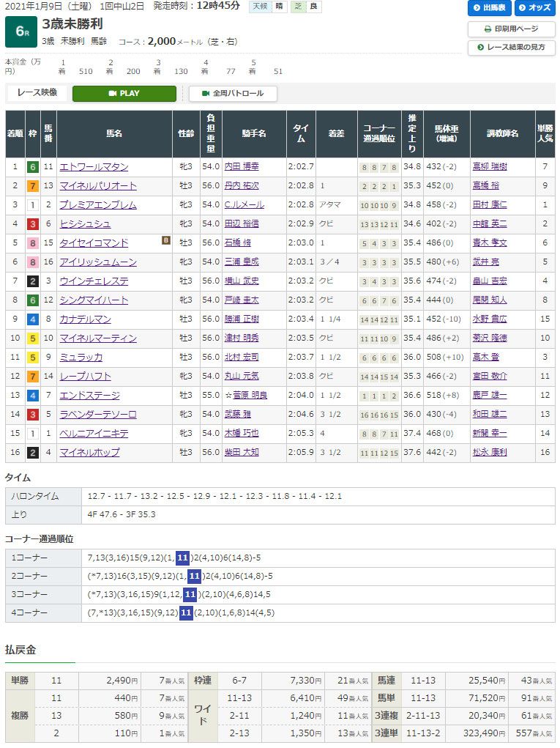The height and width of the screenshot is (748, 560).
Task: View jockey 内田 博幸's page
Action: [x=242, y=167]
